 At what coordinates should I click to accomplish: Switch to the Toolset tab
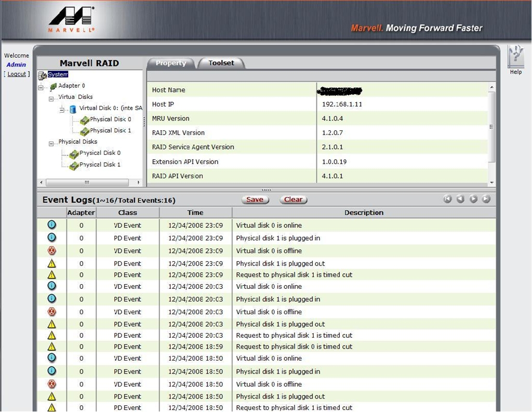pos(221,63)
